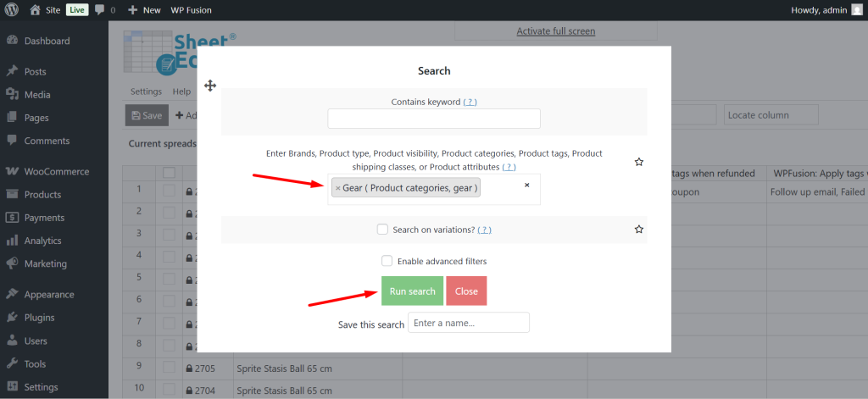The image size is (868, 399).
Task: Focus the Locate column input
Action: click(771, 114)
